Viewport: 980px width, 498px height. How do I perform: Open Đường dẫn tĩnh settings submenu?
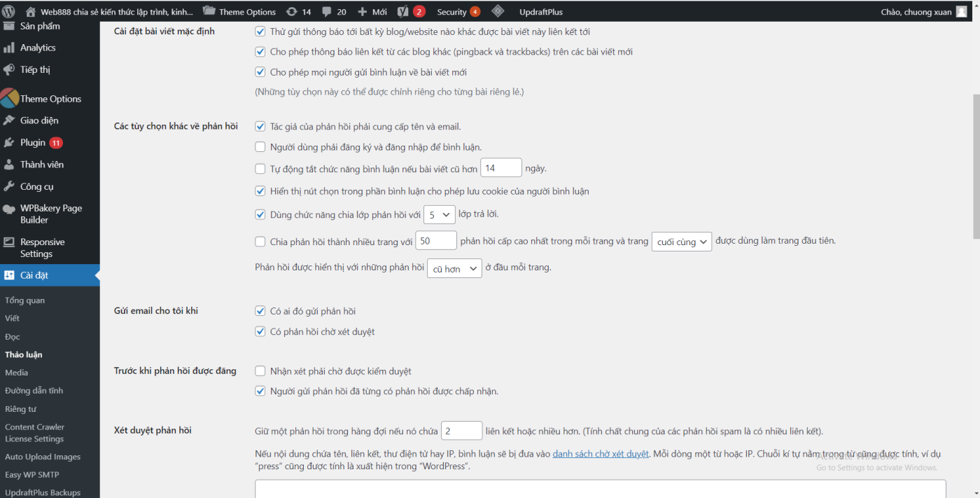pyautogui.click(x=34, y=391)
